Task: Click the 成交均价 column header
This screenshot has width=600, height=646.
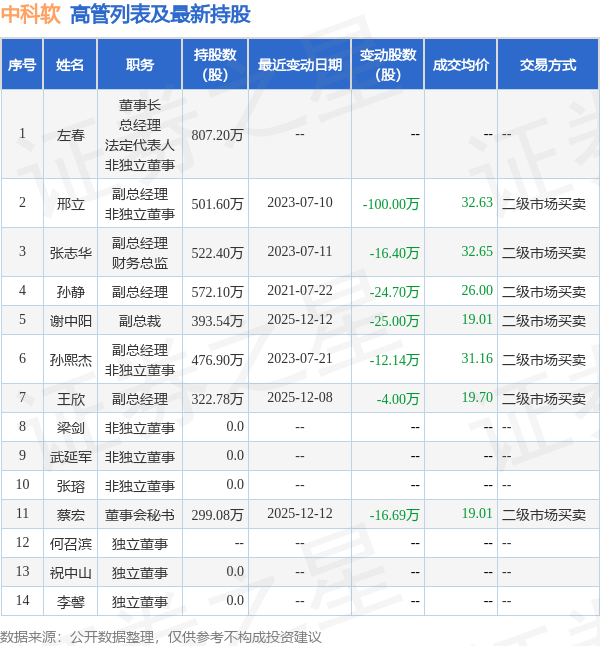Action: pyautogui.click(x=461, y=65)
